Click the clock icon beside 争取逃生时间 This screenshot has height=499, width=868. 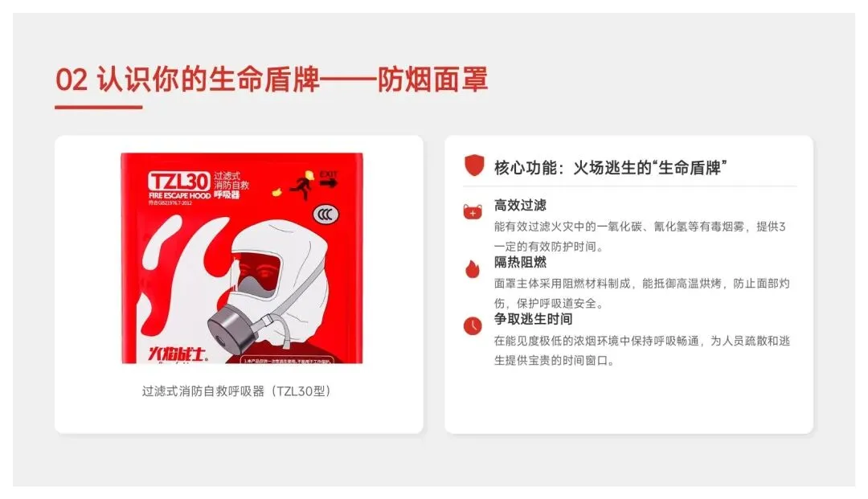(473, 325)
